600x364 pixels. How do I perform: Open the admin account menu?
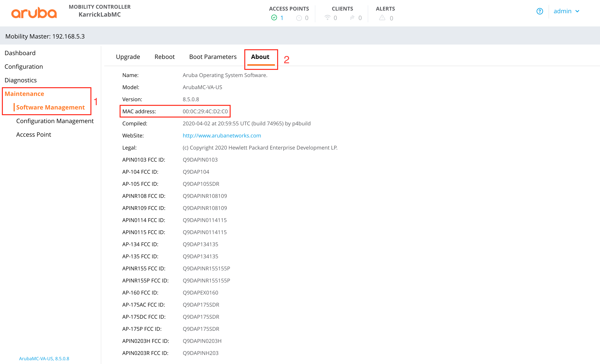click(562, 11)
